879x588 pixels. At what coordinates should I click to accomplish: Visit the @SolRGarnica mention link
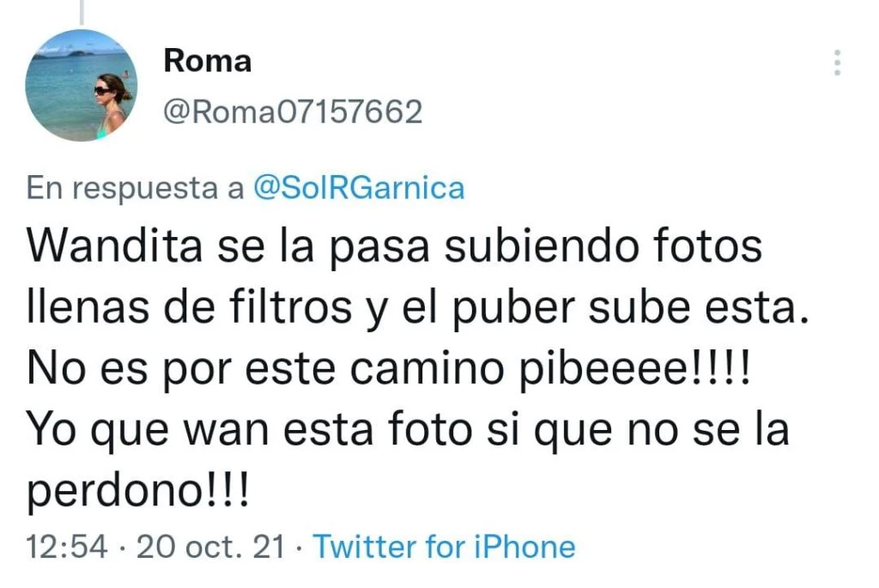click(359, 187)
